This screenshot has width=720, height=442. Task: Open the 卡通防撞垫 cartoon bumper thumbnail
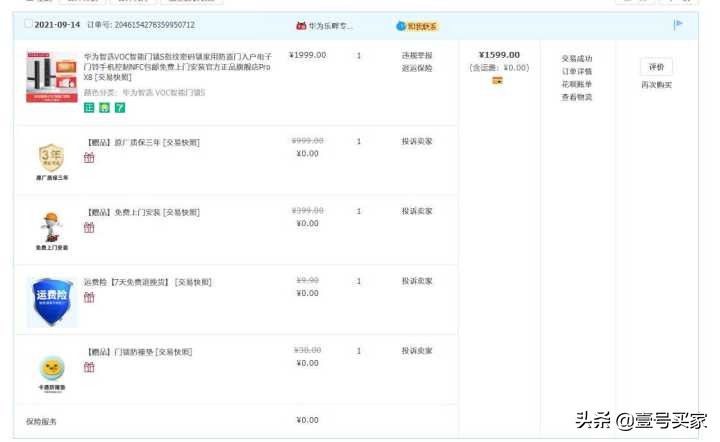pyautogui.click(x=52, y=373)
